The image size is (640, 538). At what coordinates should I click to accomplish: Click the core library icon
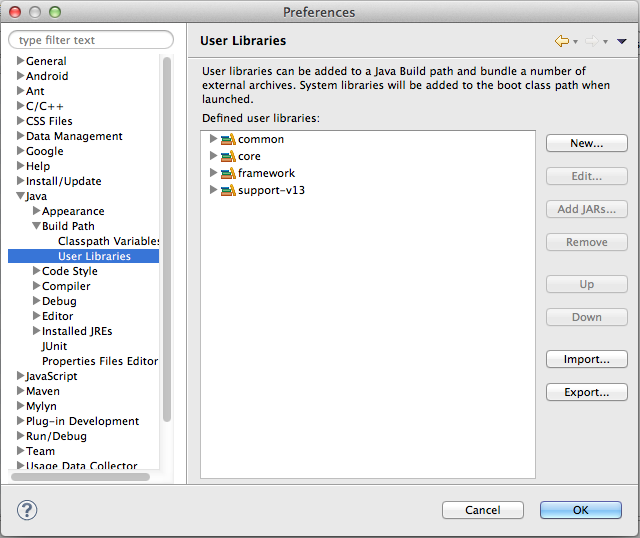coord(228,156)
